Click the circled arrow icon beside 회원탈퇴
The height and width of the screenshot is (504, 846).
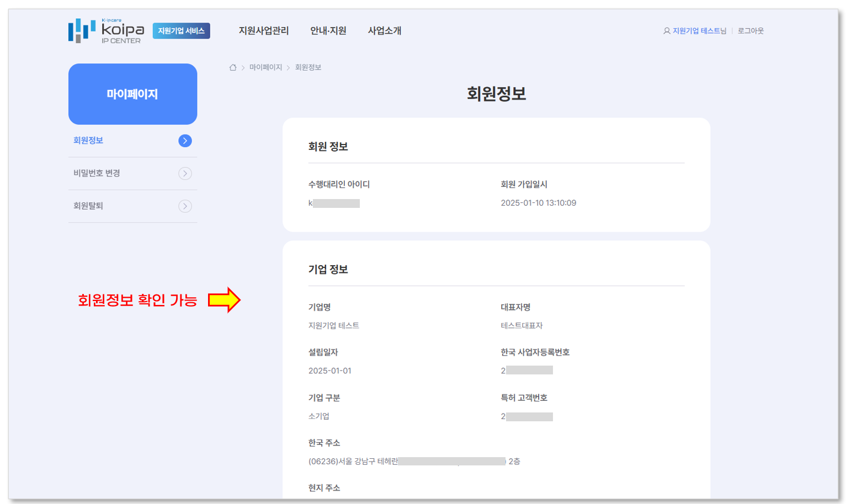pos(185,206)
